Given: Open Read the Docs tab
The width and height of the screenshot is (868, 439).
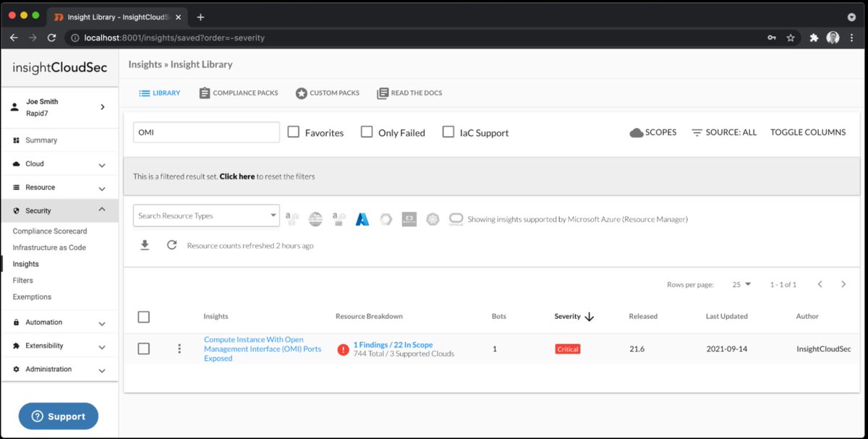Looking at the screenshot, I should pos(409,93).
